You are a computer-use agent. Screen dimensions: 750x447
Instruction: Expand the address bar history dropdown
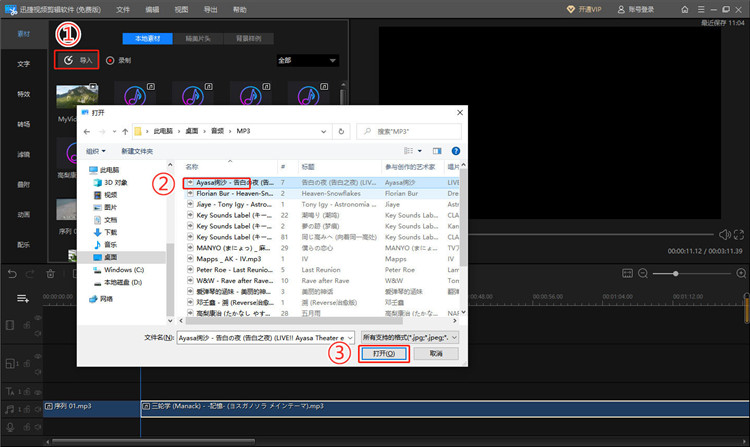323,131
